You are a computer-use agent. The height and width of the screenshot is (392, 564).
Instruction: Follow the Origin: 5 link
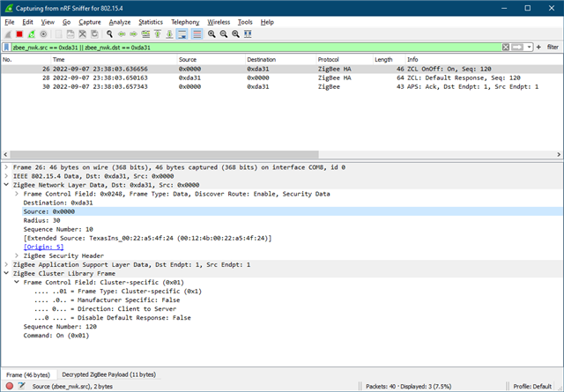pyautogui.click(x=43, y=247)
